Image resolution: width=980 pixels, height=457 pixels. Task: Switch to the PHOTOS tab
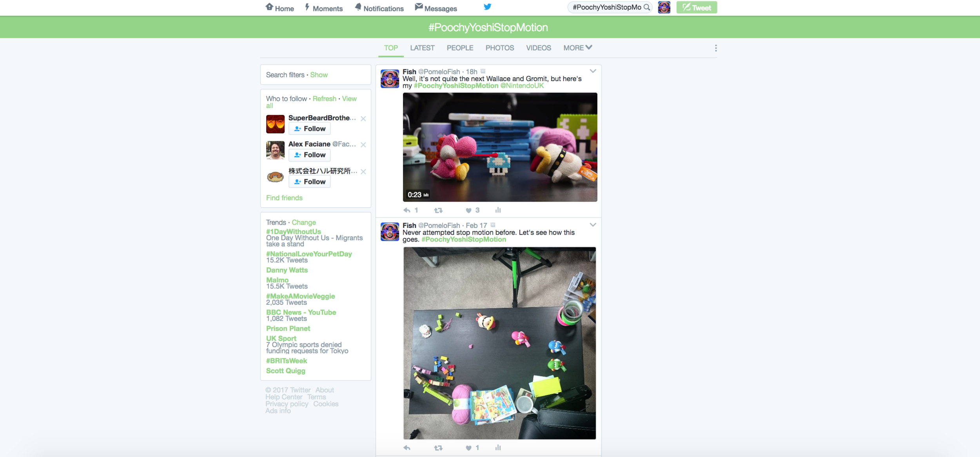tap(499, 48)
